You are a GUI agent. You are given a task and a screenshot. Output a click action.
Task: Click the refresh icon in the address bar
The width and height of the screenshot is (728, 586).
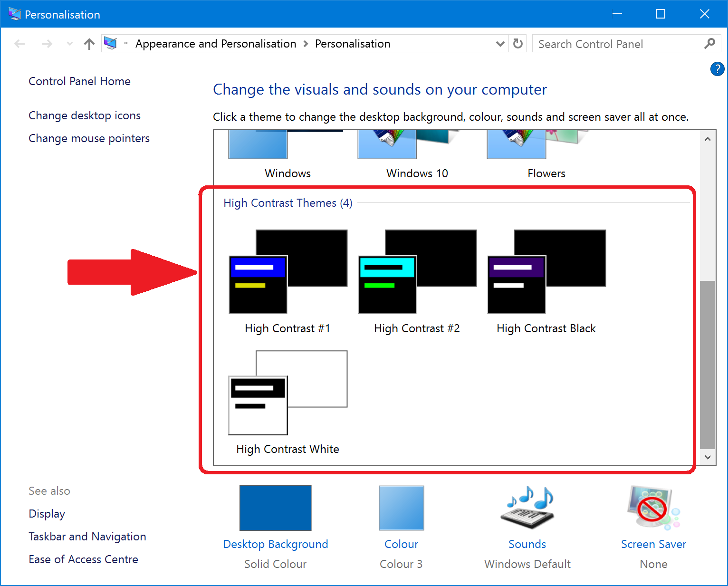click(517, 43)
